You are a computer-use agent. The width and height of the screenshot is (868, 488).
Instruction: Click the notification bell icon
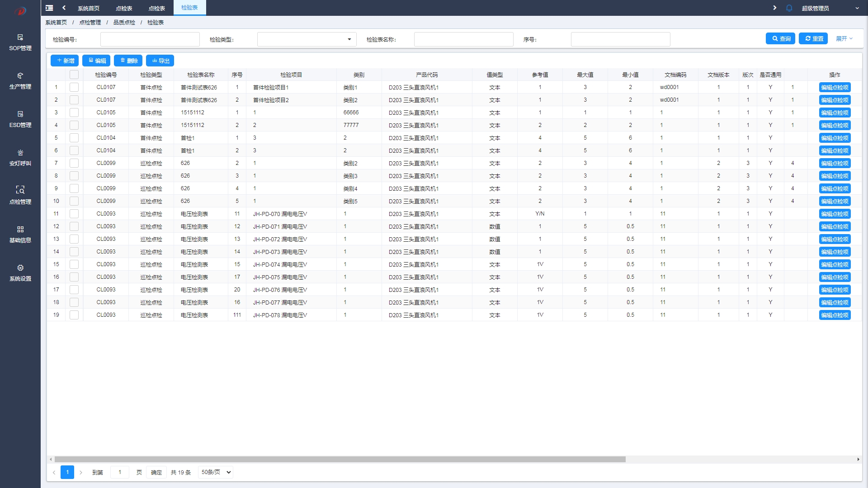[789, 8]
